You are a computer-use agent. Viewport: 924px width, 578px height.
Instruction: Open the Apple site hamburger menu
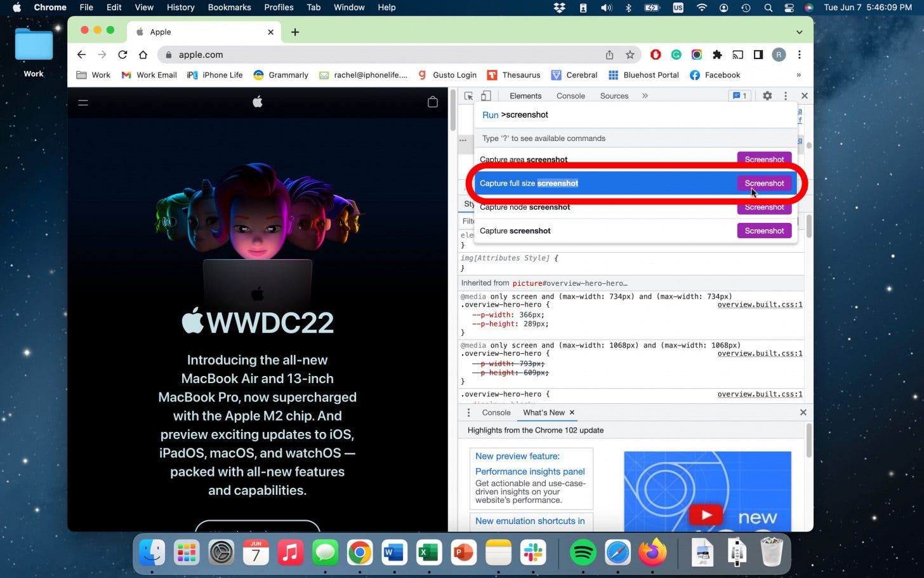[x=83, y=102]
